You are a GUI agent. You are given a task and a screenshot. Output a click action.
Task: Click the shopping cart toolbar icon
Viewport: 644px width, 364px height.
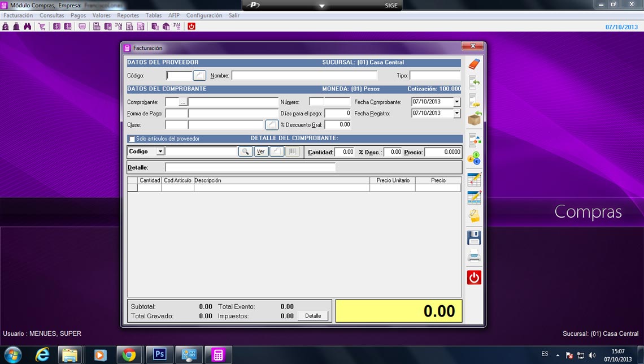tap(42, 27)
